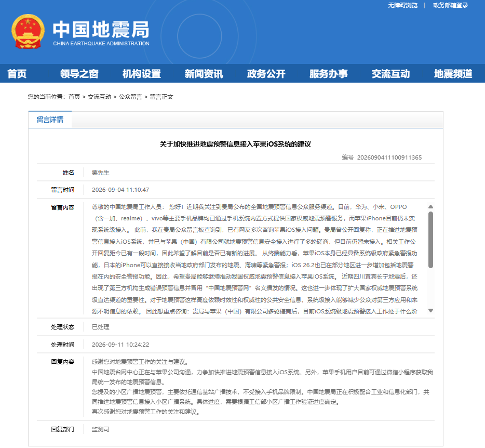Click the 留言内容 row label
Image resolution: width=485 pixels, height=448 pixels.
[62, 207]
